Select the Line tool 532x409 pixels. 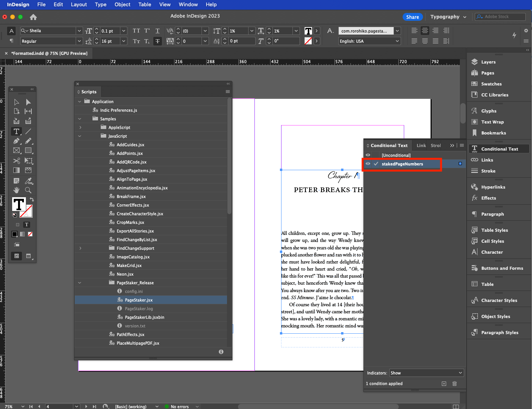coord(28,131)
